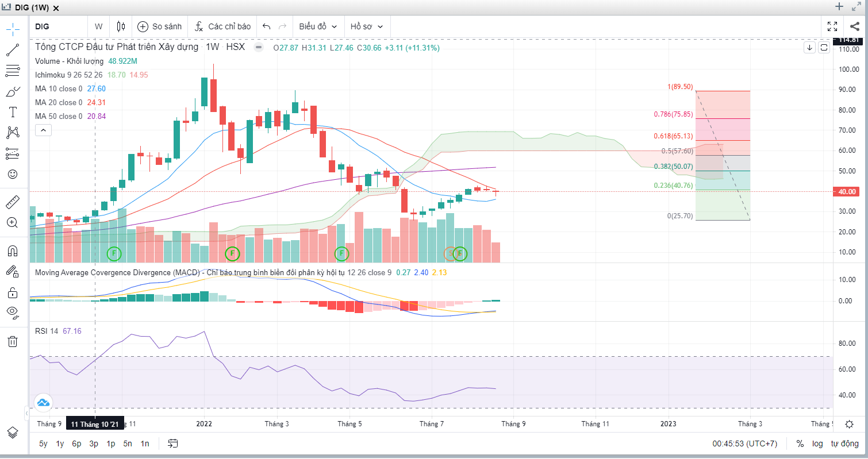Select the text annotation tool
This screenshot has height=459, width=868.
coord(13,111)
